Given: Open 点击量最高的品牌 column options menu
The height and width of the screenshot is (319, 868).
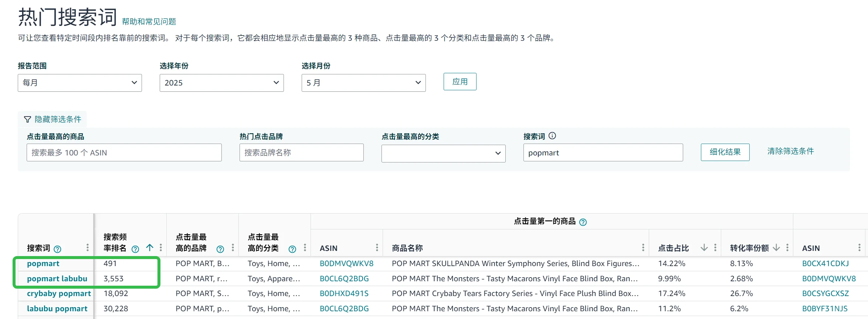Looking at the screenshot, I should pos(233,248).
